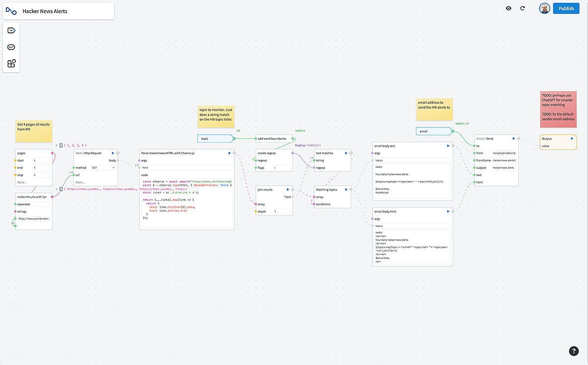The height and width of the screenshot is (365, 588).
Task: Run the Parse Hackernews HTML node play button
Action: click(228, 153)
